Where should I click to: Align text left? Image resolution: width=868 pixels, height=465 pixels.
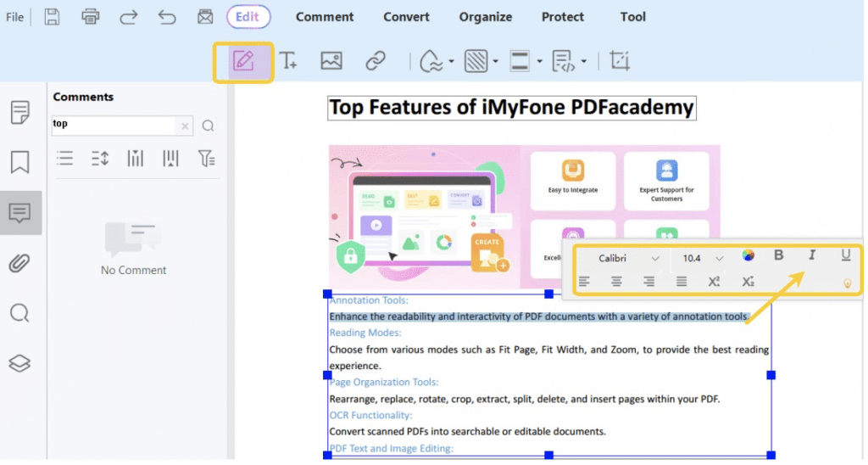pyautogui.click(x=584, y=282)
